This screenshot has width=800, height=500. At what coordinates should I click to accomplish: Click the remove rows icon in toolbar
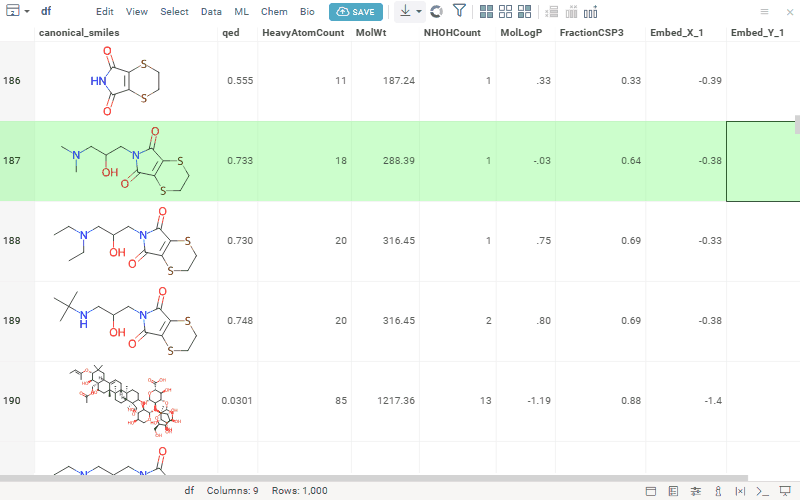[550, 12]
